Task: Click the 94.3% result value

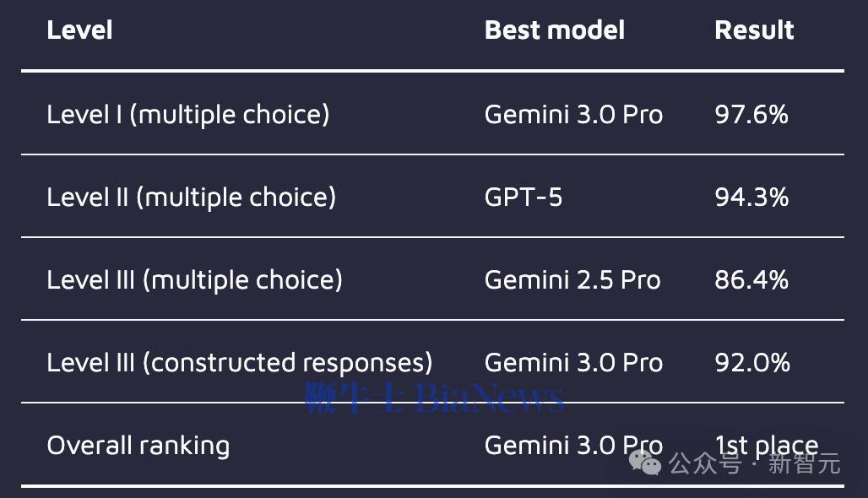Action: tap(751, 197)
